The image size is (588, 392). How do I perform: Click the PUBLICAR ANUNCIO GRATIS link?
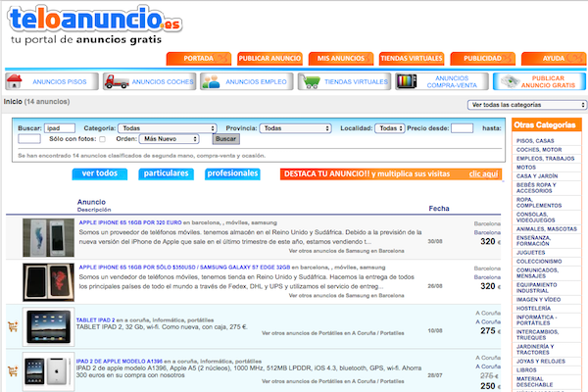pyautogui.click(x=548, y=81)
